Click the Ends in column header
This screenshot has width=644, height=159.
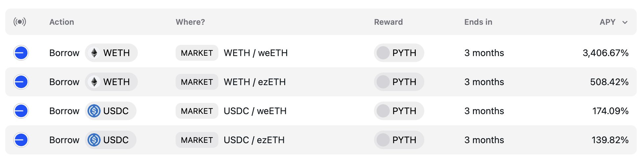click(x=478, y=22)
